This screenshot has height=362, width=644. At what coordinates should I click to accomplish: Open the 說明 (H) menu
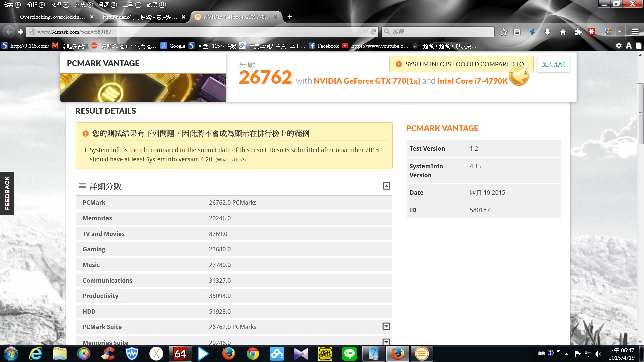[156, 4]
